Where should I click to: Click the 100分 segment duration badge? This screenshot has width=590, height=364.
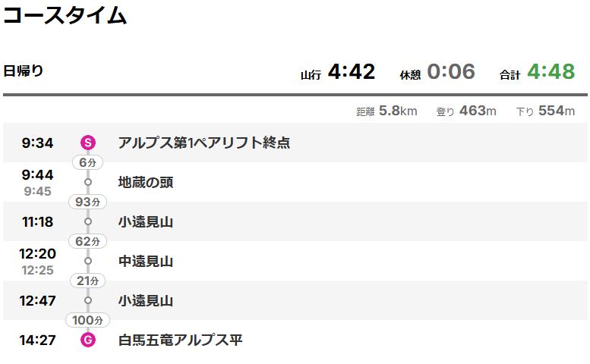(x=87, y=320)
